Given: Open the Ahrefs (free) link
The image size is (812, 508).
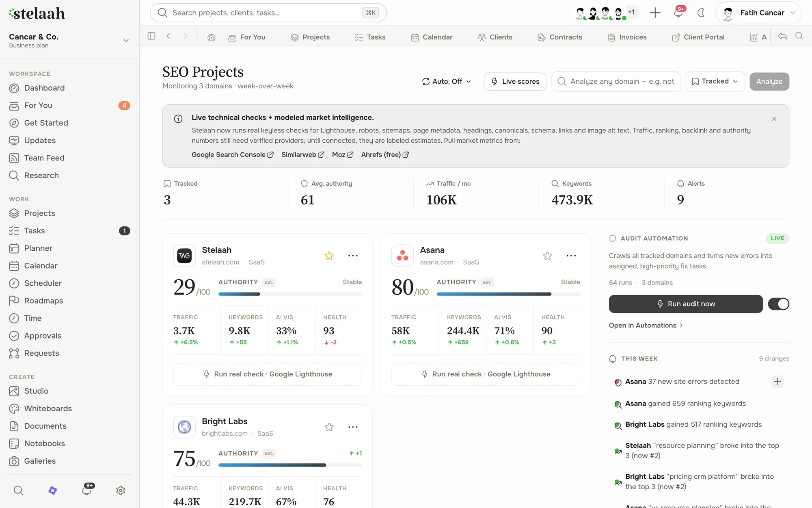Looking at the screenshot, I should [x=385, y=155].
